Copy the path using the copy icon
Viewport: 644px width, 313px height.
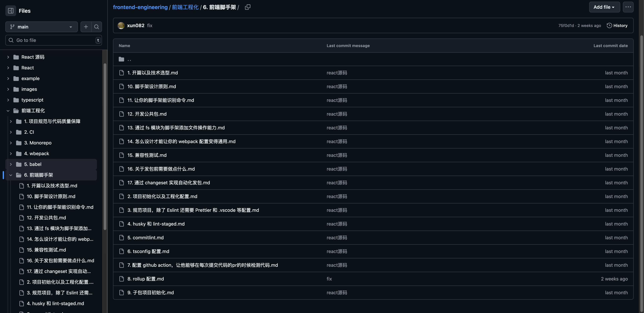[x=248, y=7]
